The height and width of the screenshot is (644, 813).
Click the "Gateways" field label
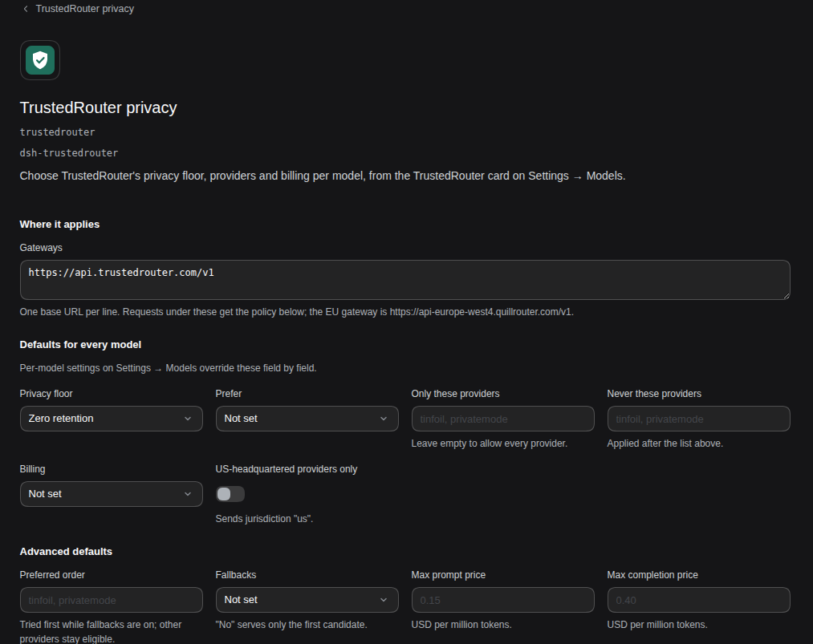pyautogui.click(x=41, y=248)
